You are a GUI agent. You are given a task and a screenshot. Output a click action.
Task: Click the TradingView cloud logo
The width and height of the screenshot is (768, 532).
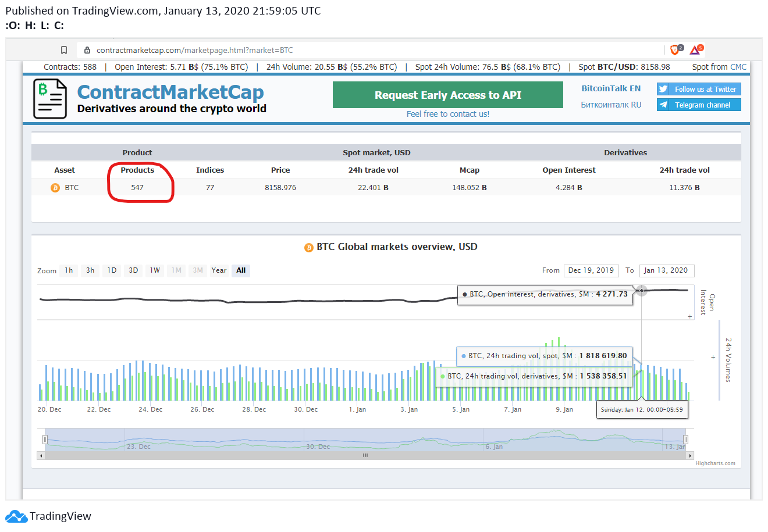click(16, 516)
